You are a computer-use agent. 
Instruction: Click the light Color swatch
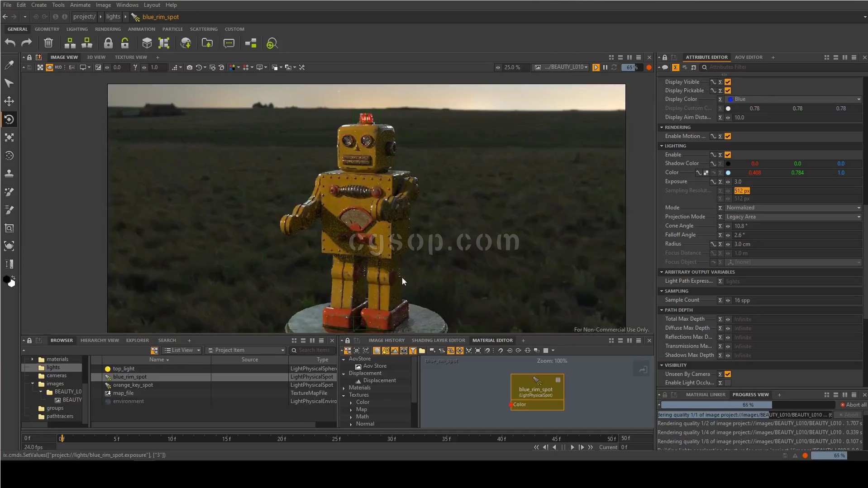[728, 173]
